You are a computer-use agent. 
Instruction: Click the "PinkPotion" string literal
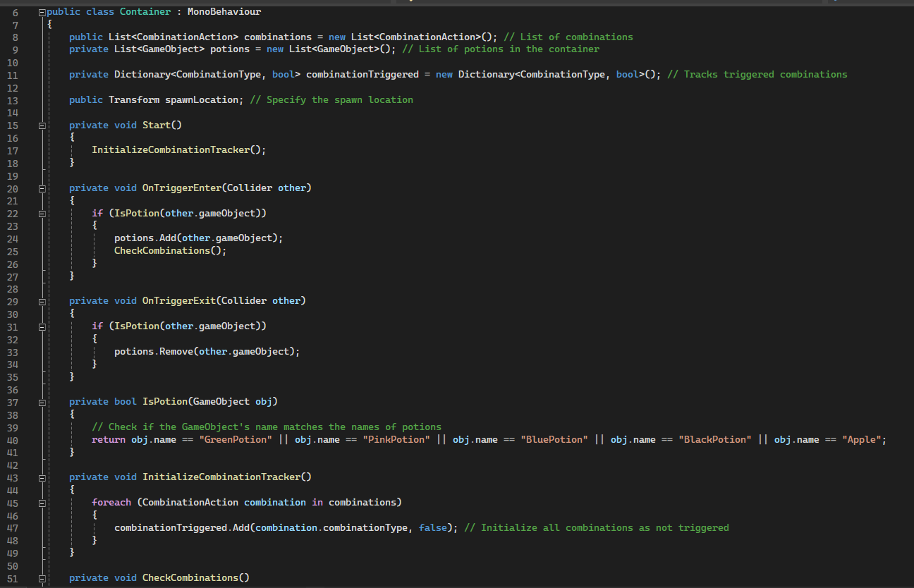click(x=396, y=440)
